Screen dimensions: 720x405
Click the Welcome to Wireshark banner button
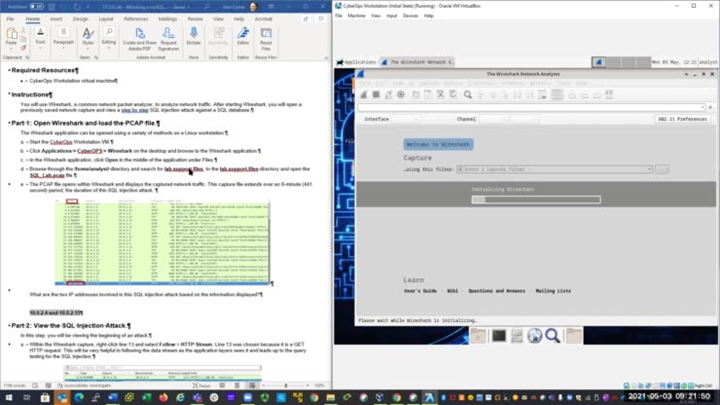click(439, 145)
